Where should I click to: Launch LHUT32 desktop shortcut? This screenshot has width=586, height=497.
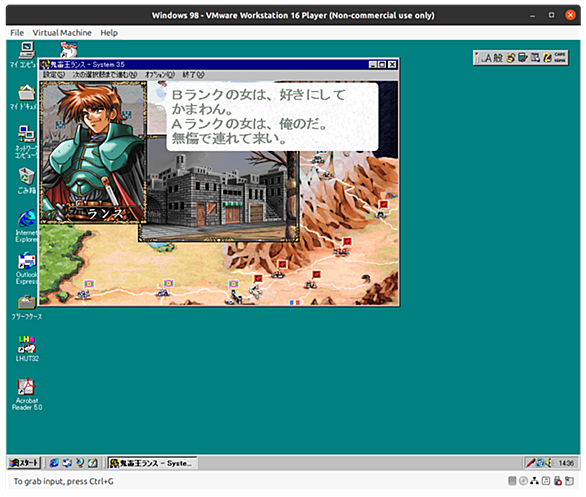point(27,345)
